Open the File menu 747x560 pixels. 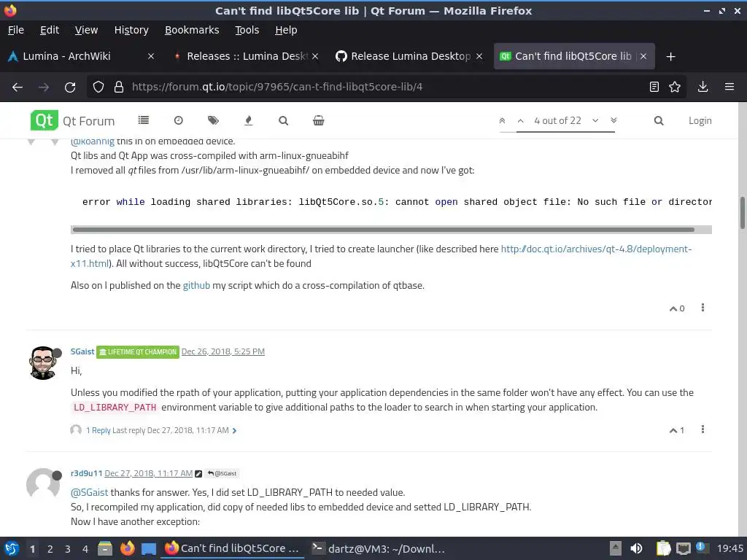pyautogui.click(x=16, y=30)
